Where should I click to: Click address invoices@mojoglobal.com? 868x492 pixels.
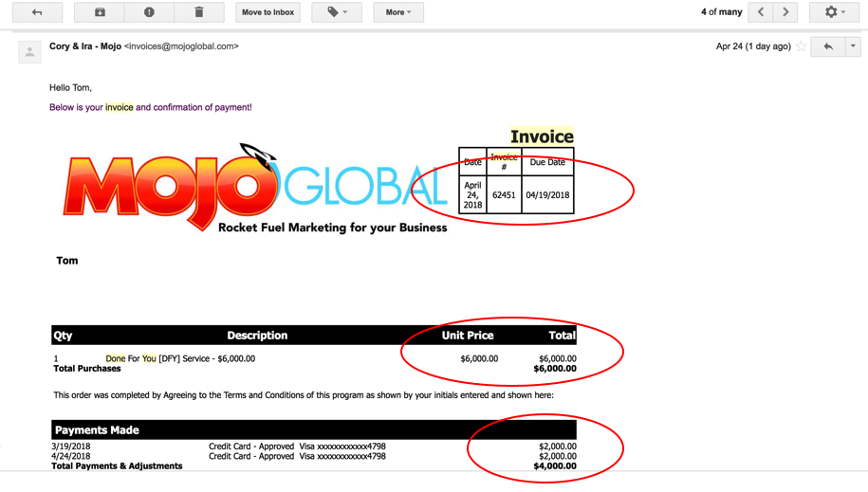point(181,46)
